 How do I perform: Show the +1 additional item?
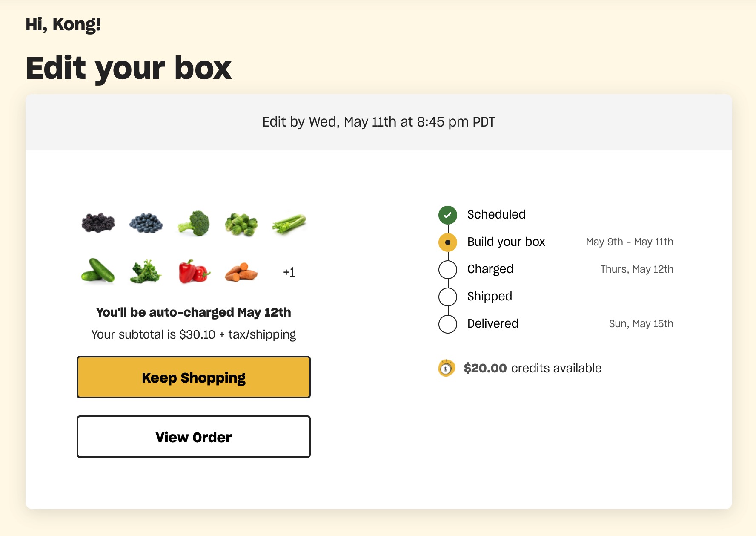pos(289,272)
